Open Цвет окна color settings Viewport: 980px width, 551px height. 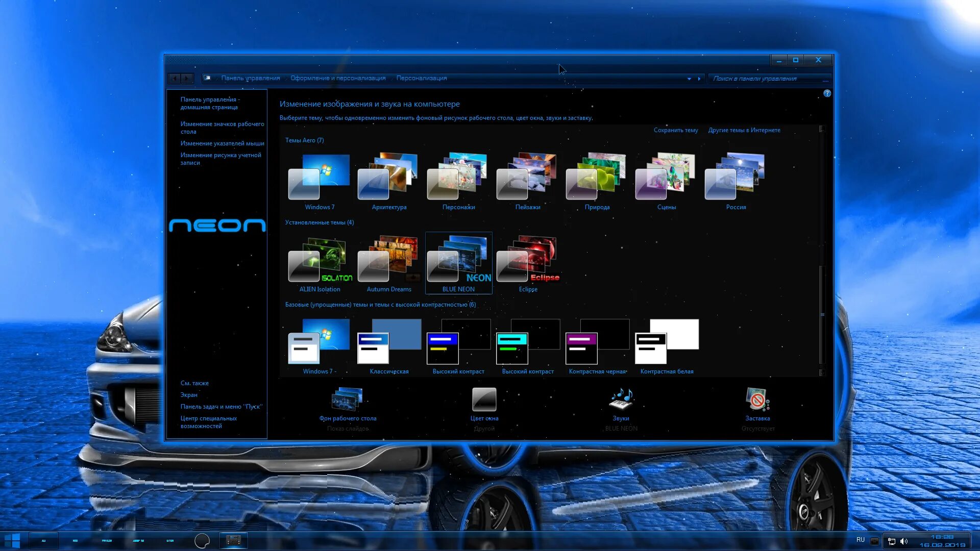click(x=484, y=409)
